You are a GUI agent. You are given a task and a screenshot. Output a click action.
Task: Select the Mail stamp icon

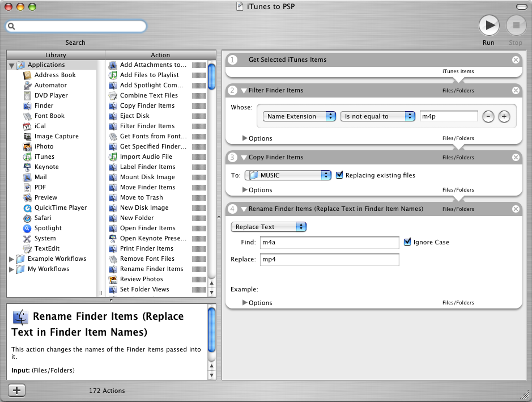(x=27, y=177)
